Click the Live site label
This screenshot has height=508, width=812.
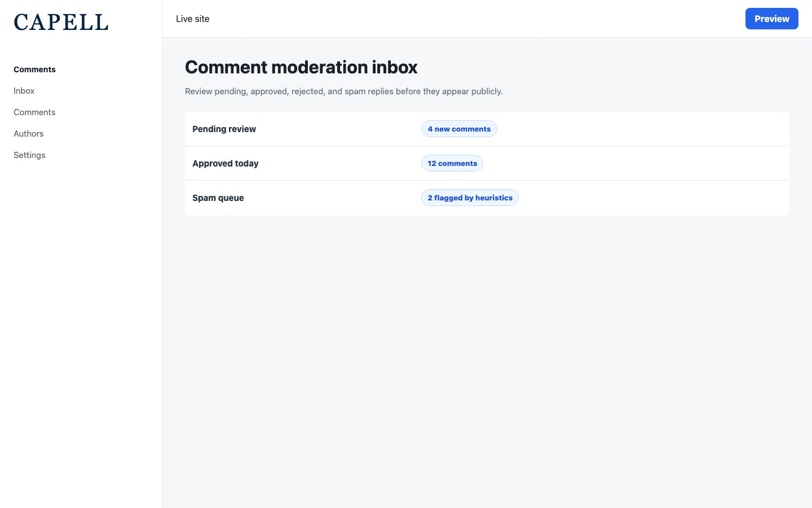tap(192, 19)
